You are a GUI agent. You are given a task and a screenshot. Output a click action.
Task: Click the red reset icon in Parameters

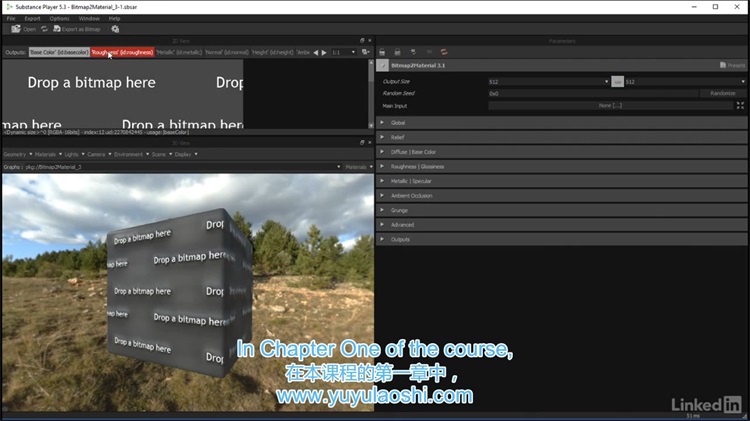point(444,52)
